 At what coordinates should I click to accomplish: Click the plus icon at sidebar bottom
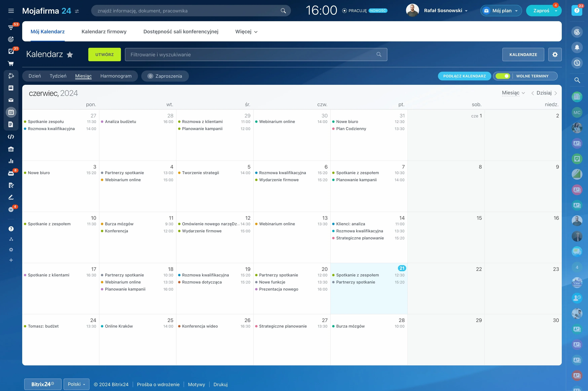pyautogui.click(x=11, y=260)
